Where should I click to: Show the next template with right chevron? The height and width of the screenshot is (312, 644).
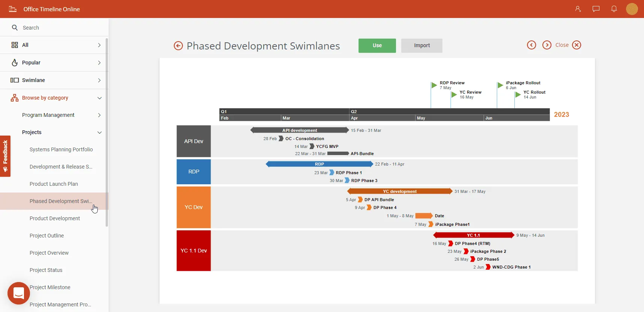click(547, 45)
